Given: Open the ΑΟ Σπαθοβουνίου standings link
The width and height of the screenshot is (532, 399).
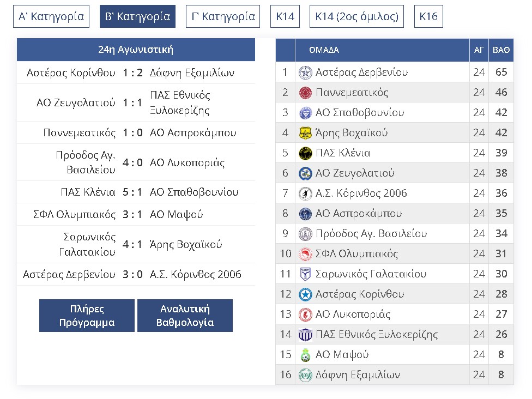Looking at the screenshot, I should tap(360, 113).
